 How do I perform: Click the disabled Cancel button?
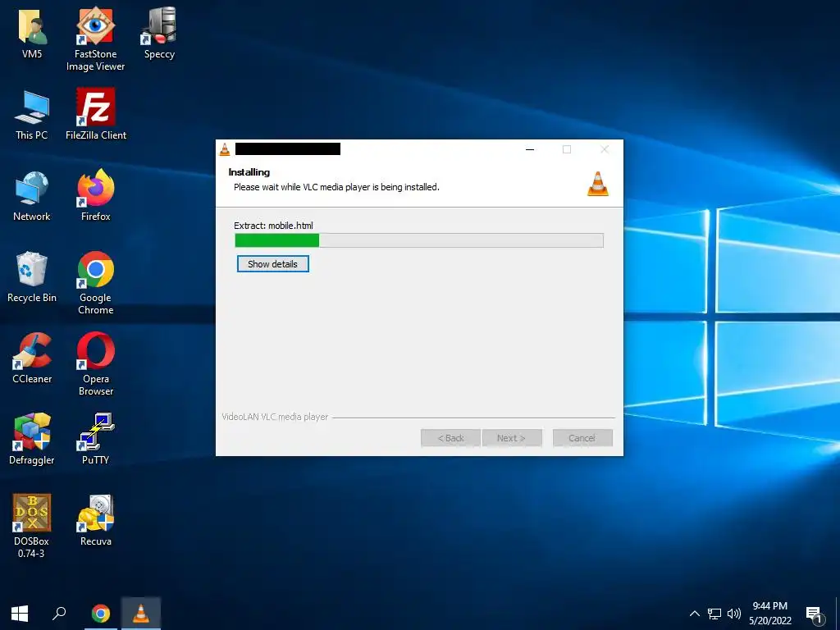point(582,438)
